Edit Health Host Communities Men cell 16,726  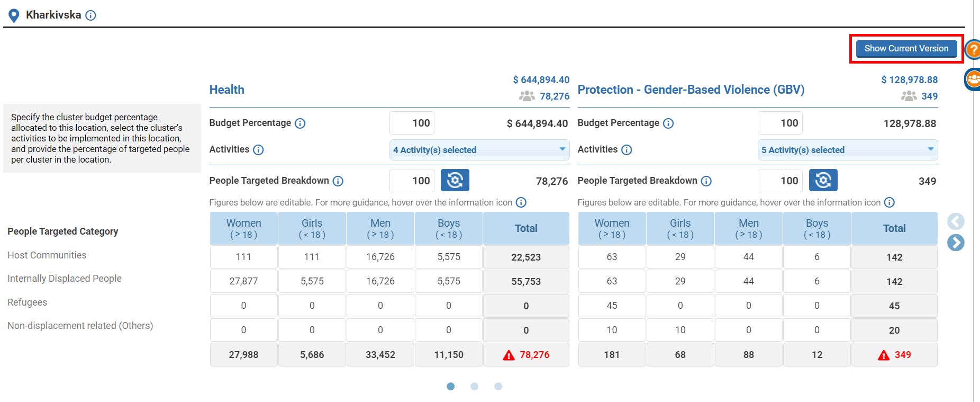coord(380,257)
